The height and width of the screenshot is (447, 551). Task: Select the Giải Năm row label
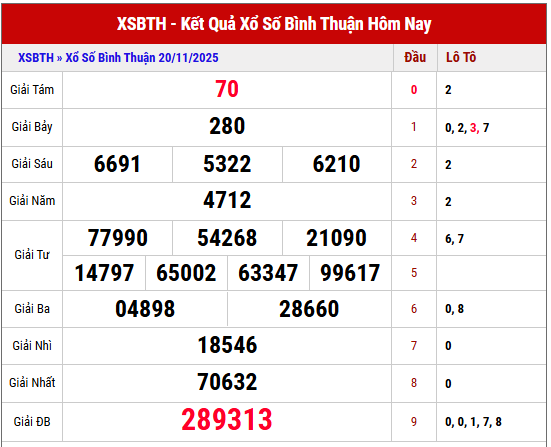32,201
